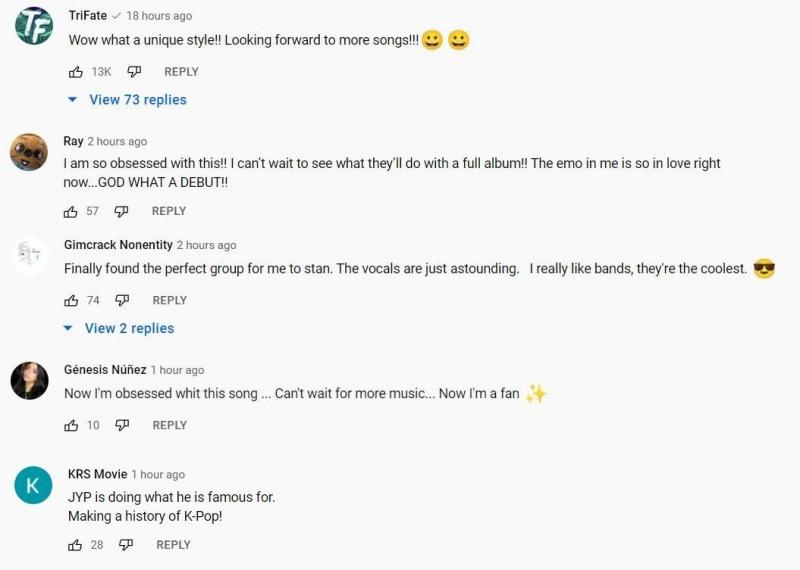Screen dimensions: 800x570
Task: Open Génesis Núñez profile picture
Action: [x=29, y=381]
